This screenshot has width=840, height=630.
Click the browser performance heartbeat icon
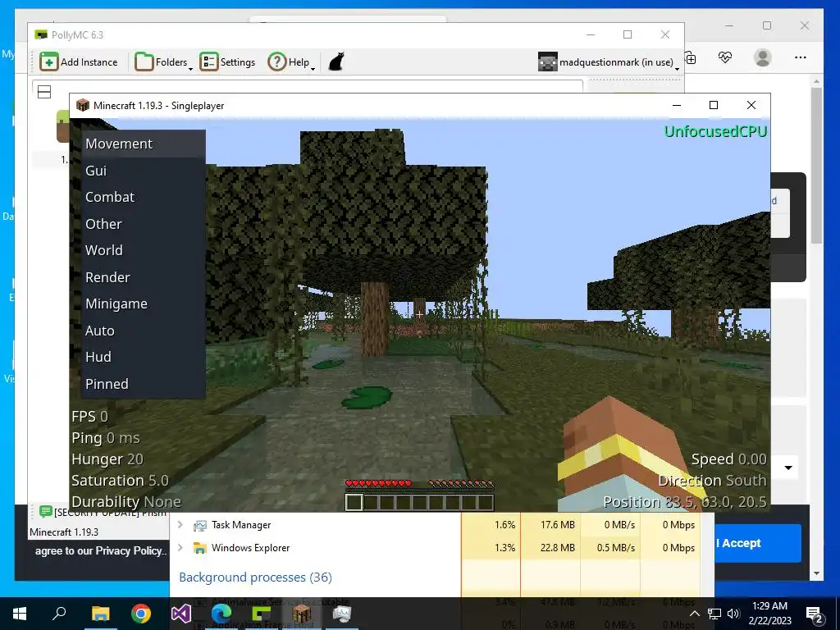(x=725, y=57)
